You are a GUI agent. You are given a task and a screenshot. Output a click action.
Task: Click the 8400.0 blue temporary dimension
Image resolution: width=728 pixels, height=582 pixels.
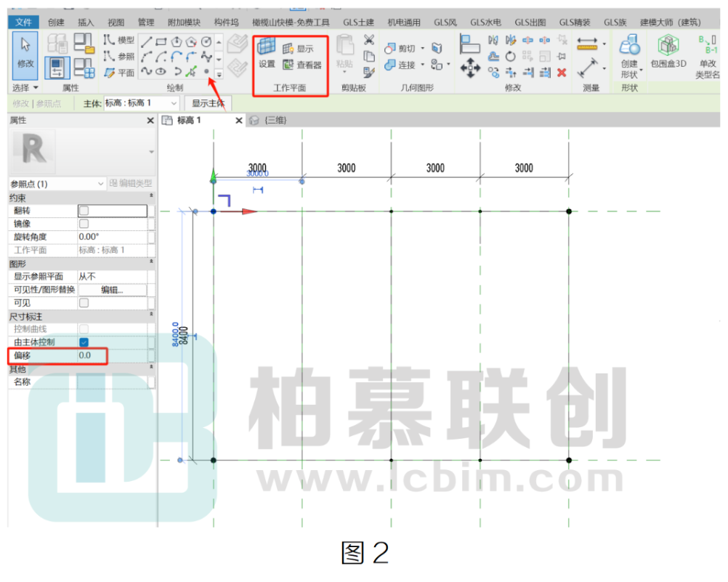[x=175, y=334]
